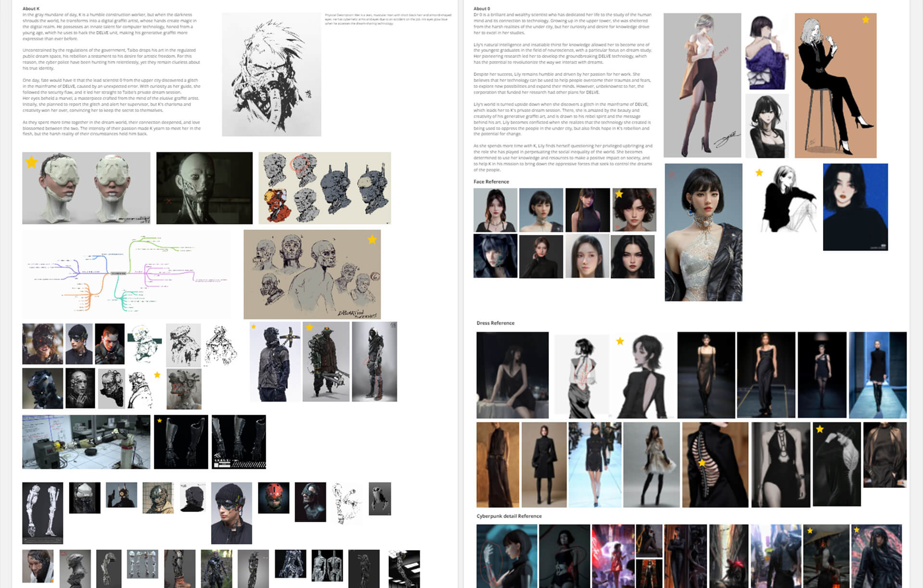Open the seated woman on stool, tan background
923x588 pixels.
pos(836,86)
